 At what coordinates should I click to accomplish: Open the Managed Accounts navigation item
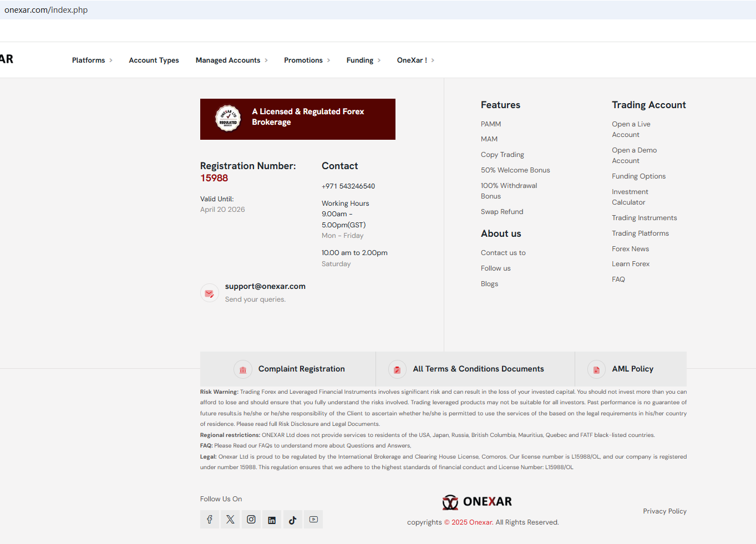(228, 60)
